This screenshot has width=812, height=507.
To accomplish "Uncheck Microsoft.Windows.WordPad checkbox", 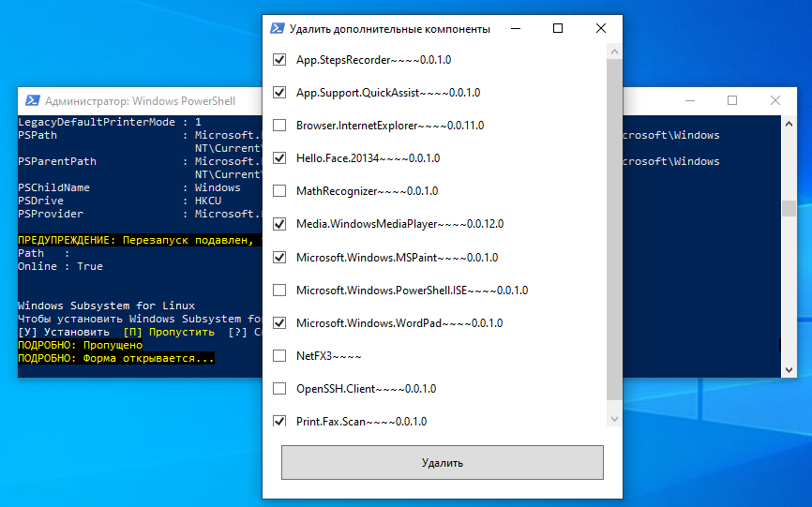I will [x=279, y=322].
